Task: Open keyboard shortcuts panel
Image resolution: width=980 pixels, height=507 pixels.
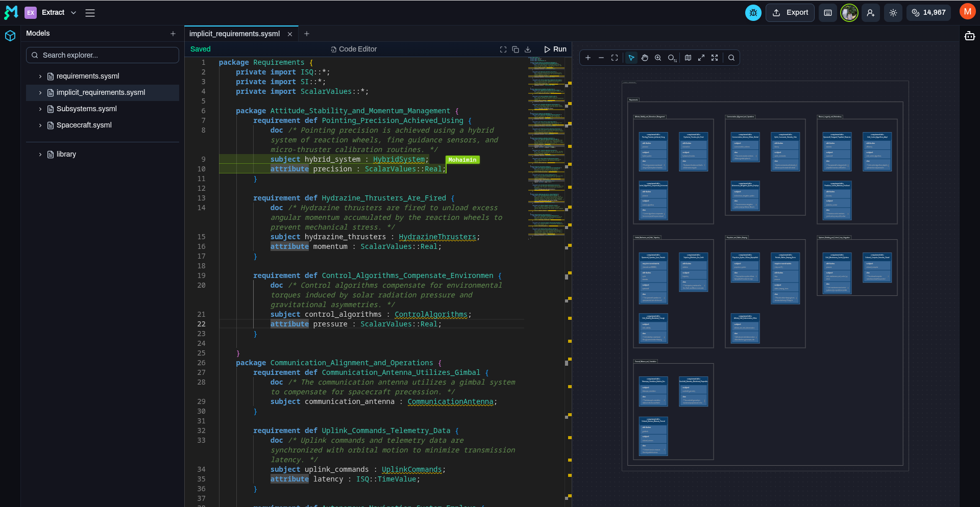Action: click(828, 13)
